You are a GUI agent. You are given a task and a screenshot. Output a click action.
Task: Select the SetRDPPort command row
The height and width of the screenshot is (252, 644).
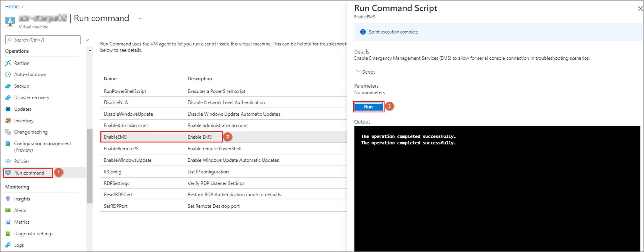224,206
